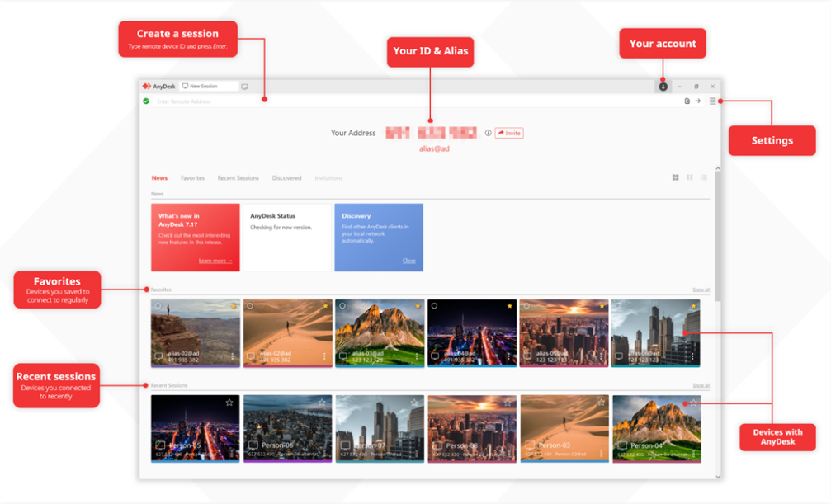Click Show all for Recent Sessions
The height and width of the screenshot is (504, 831).
(x=701, y=385)
